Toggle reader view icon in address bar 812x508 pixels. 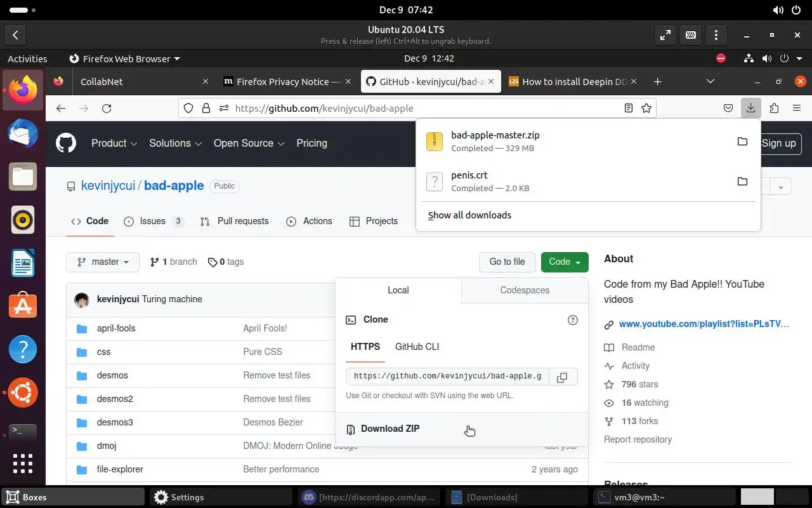[x=629, y=108]
